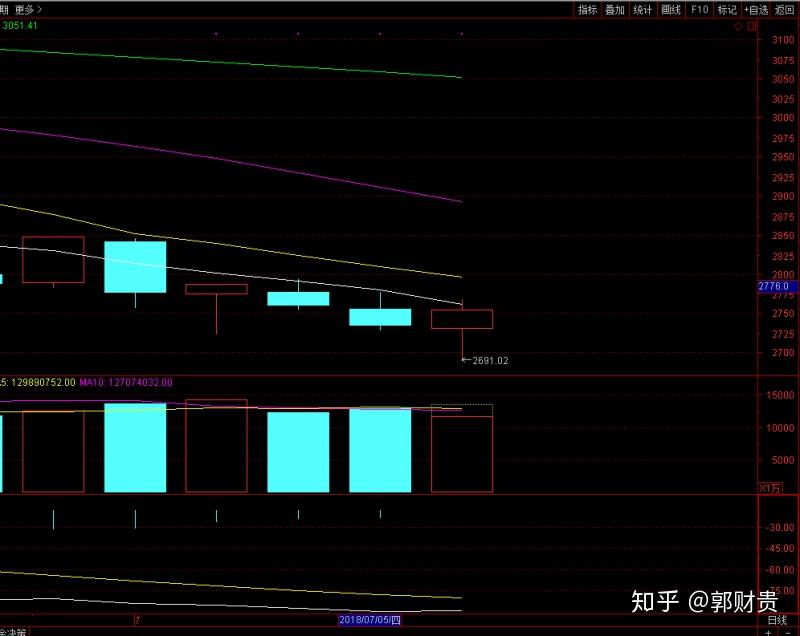800x636 pixels.
Task: Click the tallest cyan volume bar
Action: 135,448
